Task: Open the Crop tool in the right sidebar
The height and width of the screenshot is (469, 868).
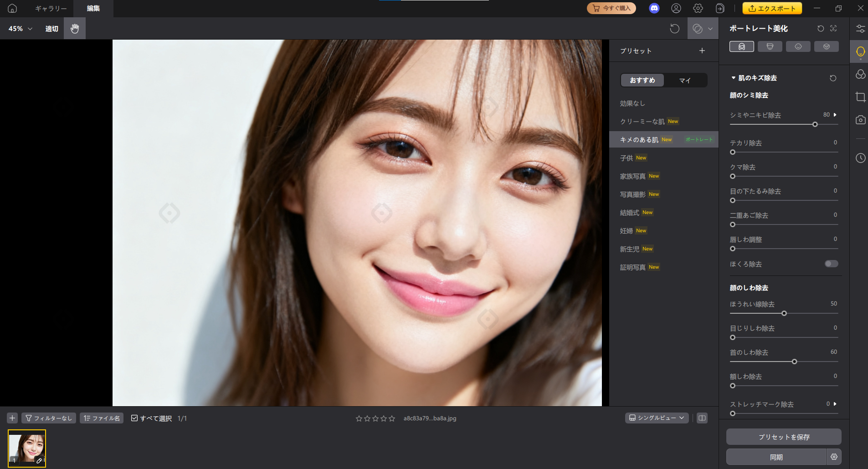Action: pyautogui.click(x=860, y=97)
